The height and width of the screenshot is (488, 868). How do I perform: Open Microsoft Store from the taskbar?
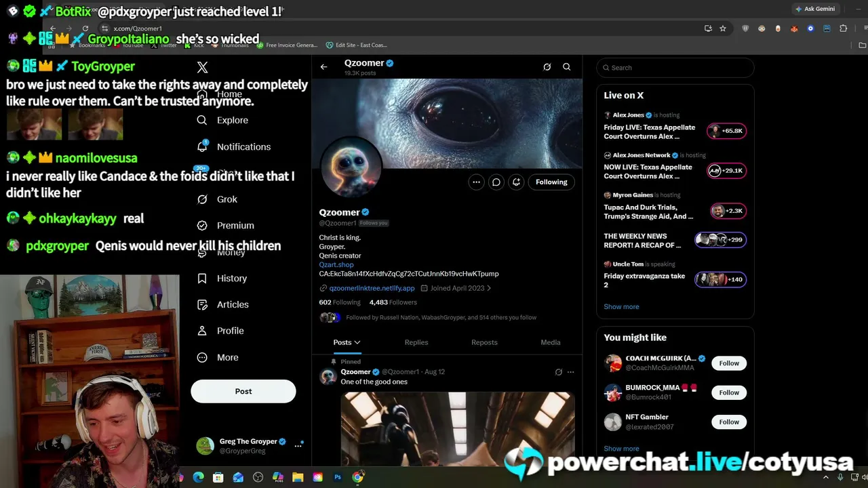pos(218,477)
